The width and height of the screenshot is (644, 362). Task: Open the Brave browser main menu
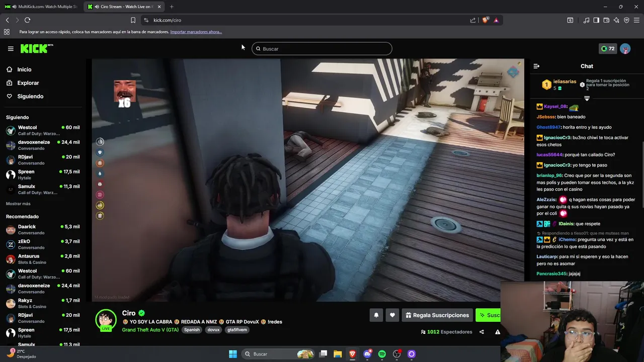636,20
